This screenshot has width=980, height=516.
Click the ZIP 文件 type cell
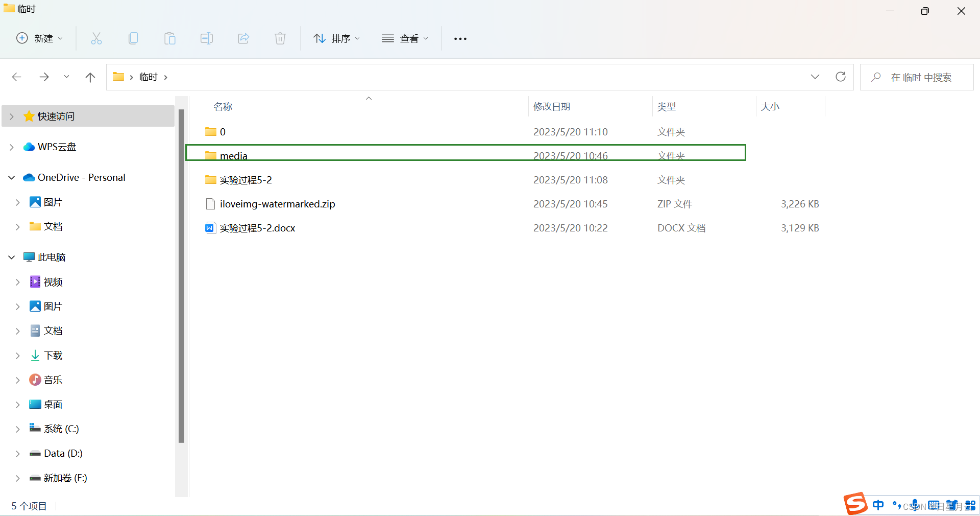[675, 204]
